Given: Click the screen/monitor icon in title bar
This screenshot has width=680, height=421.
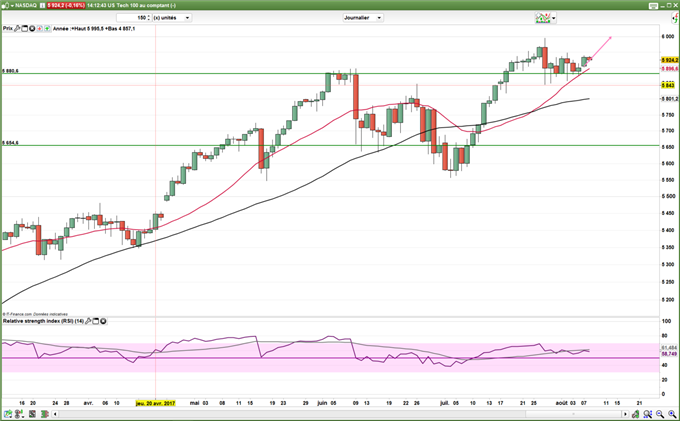Looking at the screenshot, I should point(653,6).
